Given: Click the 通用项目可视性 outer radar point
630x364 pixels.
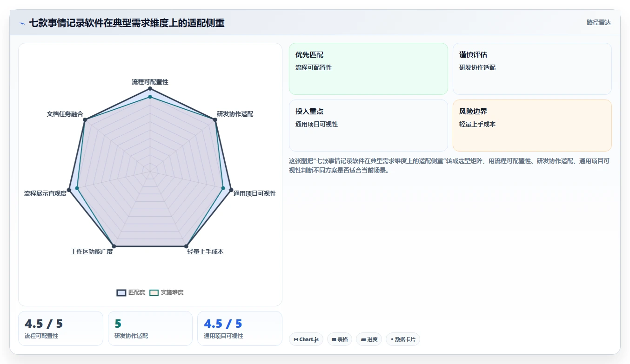Looking at the screenshot, I should coord(231,190).
